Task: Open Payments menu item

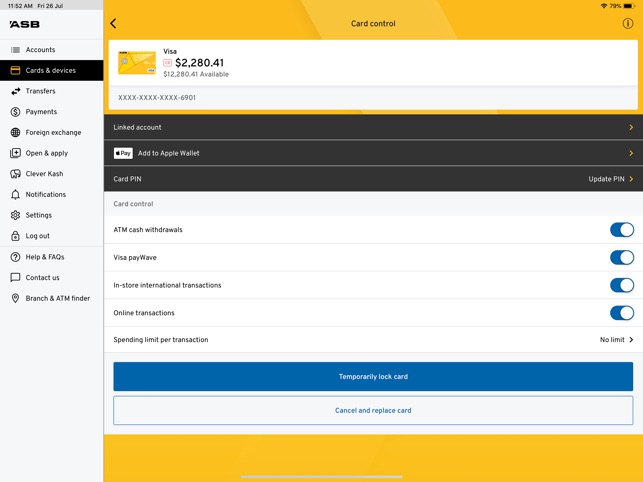Action: click(x=52, y=112)
